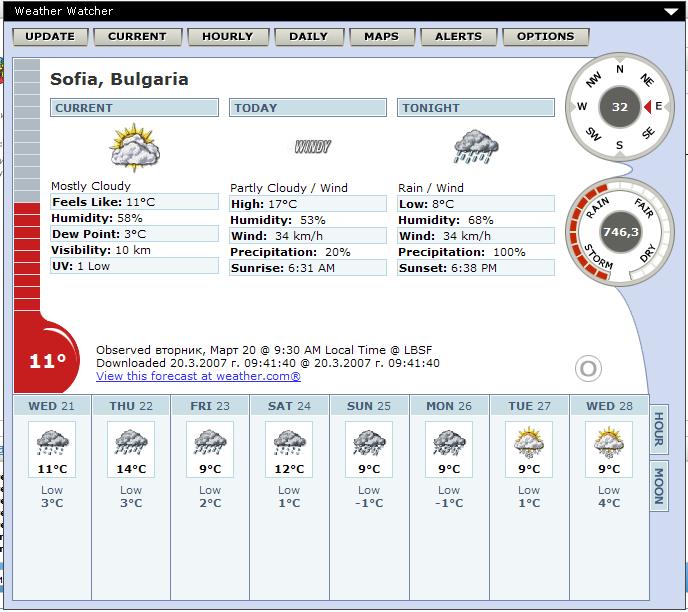This screenshot has width=688, height=612.
Task: Switch to the MOON side tab
Action: [x=660, y=487]
